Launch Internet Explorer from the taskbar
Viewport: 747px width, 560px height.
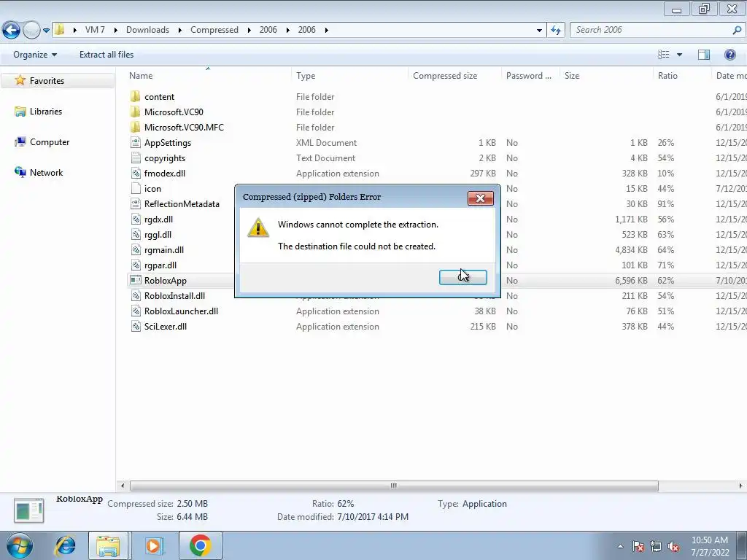click(x=65, y=545)
